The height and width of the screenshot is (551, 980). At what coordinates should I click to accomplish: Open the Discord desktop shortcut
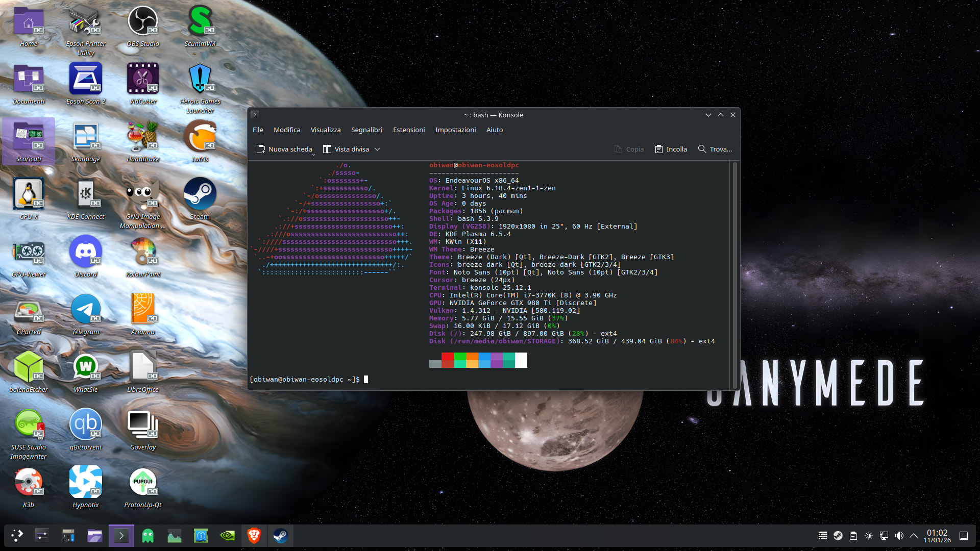tap(85, 252)
